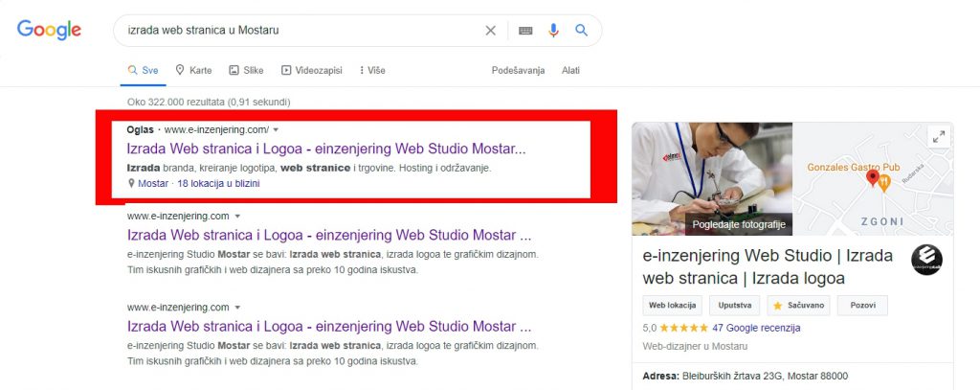
Task: Open the ad result title link
Action: coord(326,149)
